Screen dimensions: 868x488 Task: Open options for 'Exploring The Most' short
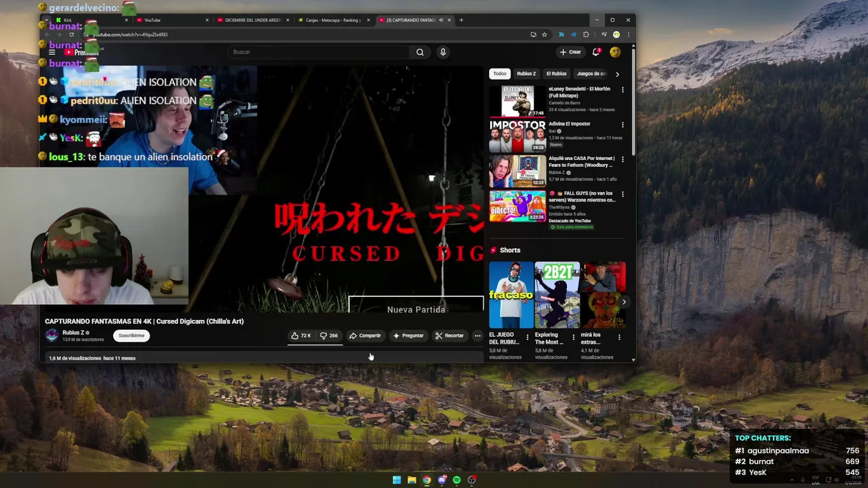click(x=573, y=337)
